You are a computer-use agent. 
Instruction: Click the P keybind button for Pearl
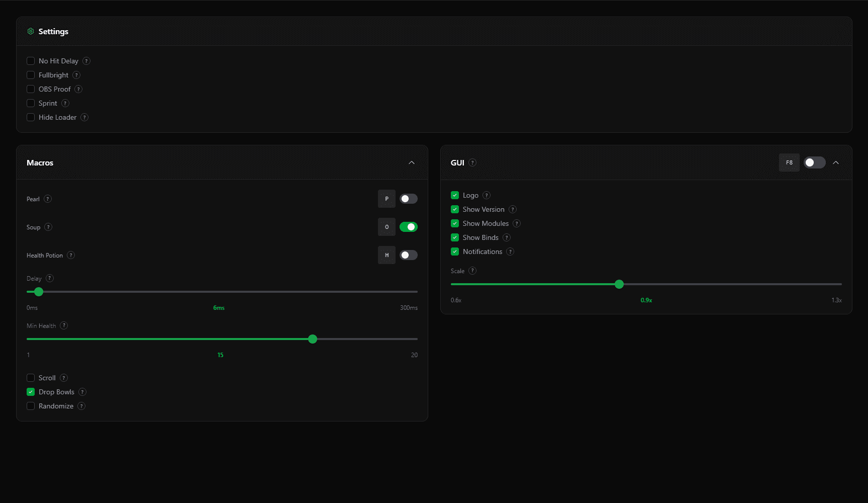387,199
